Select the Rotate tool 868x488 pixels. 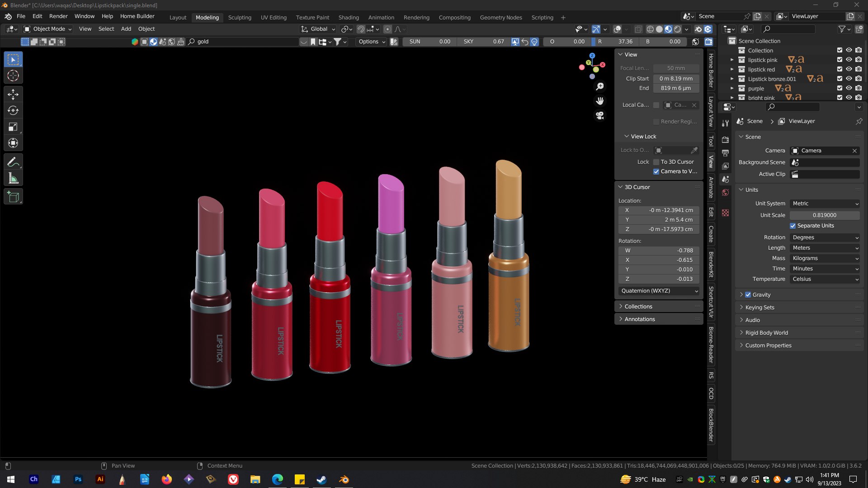[x=13, y=110]
